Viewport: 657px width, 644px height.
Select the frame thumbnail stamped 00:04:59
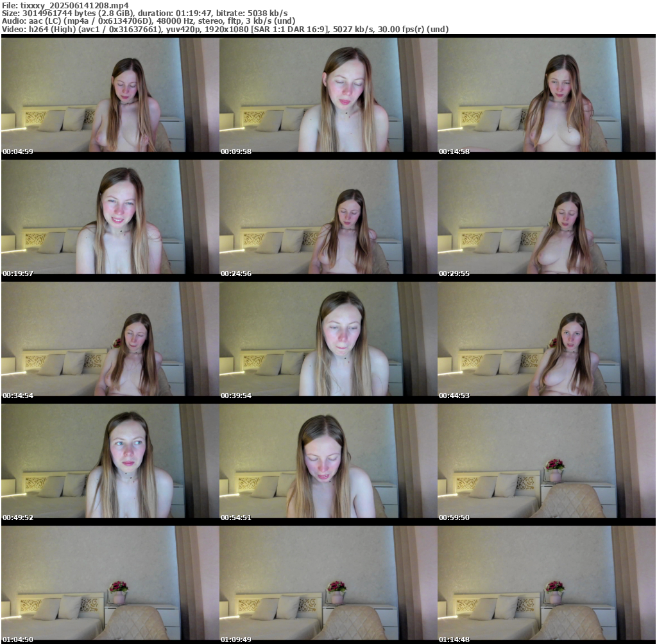110,95
